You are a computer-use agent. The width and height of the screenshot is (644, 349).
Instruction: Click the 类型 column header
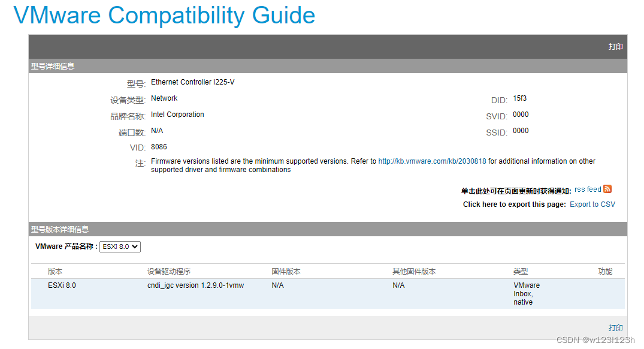pyautogui.click(x=521, y=271)
